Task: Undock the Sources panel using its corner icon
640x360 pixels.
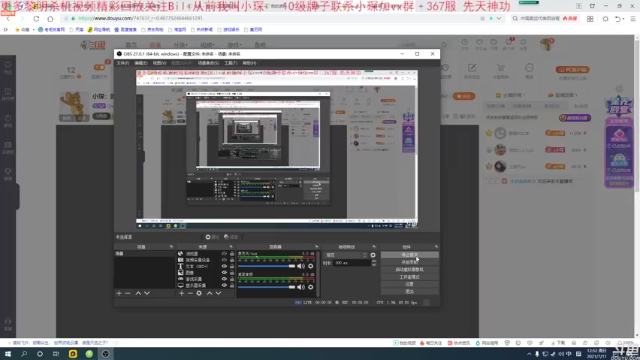Action: coord(231,247)
